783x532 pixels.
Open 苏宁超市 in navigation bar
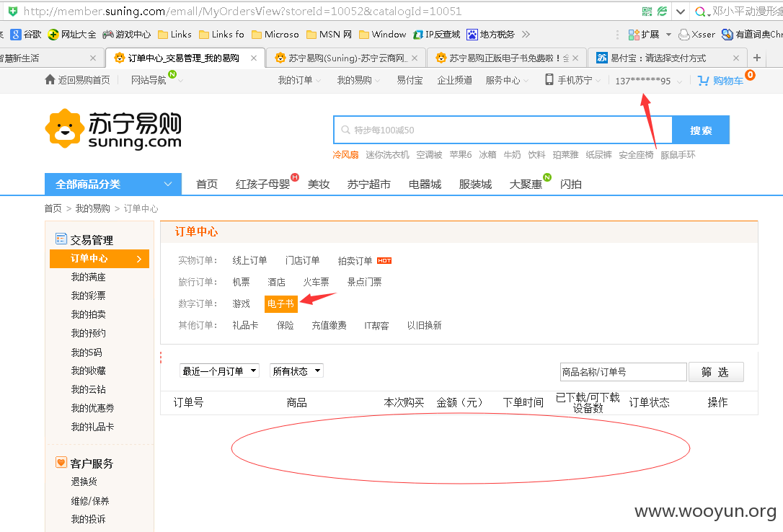(368, 185)
